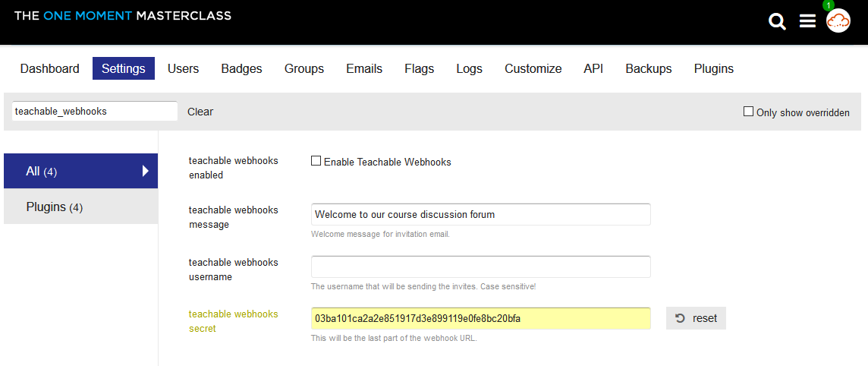
Task: Open the Users tab
Action: pyautogui.click(x=183, y=68)
